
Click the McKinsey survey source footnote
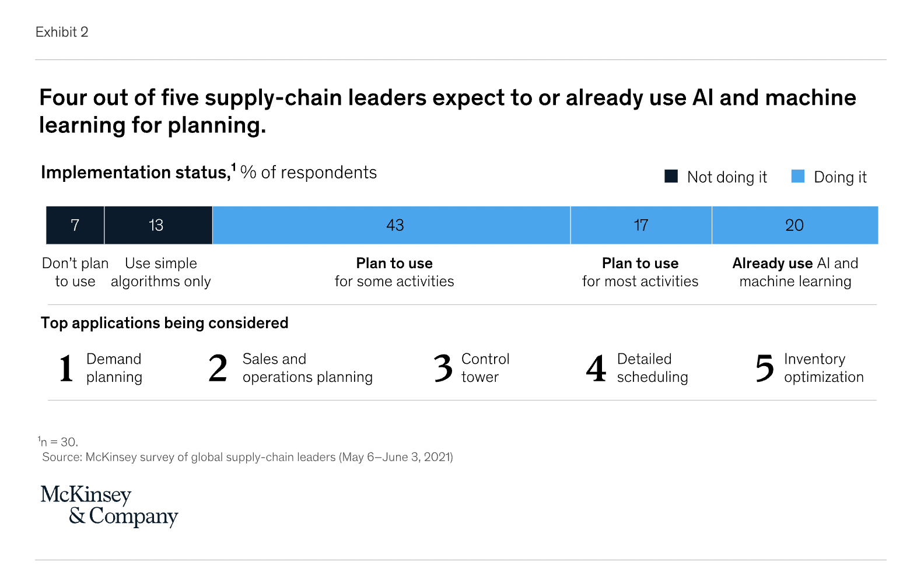coord(247,457)
